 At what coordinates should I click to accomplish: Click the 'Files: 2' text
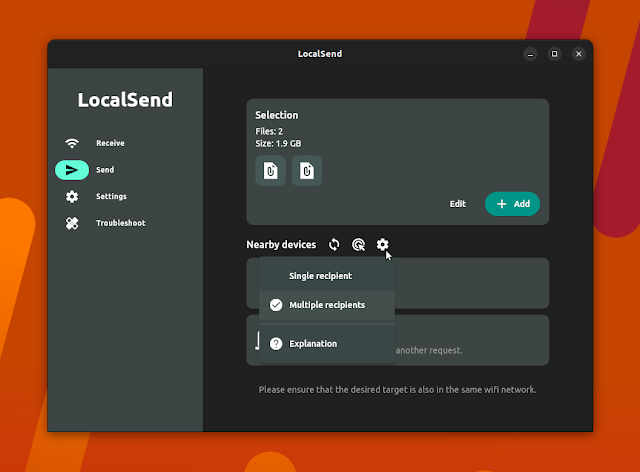click(x=269, y=131)
